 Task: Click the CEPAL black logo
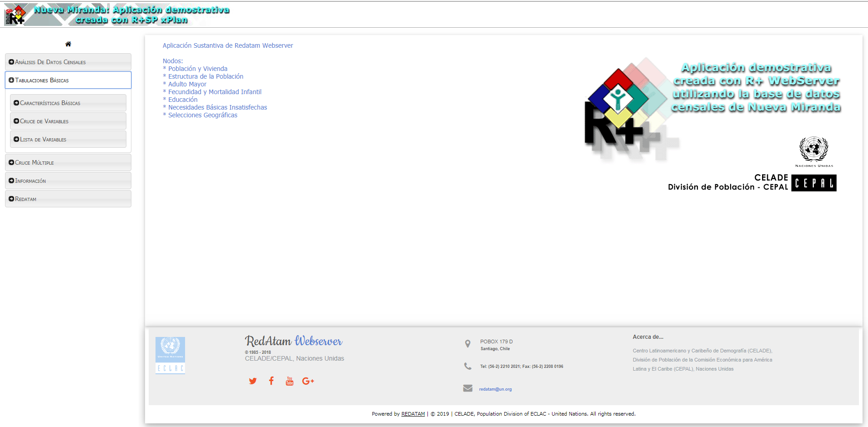[814, 183]
